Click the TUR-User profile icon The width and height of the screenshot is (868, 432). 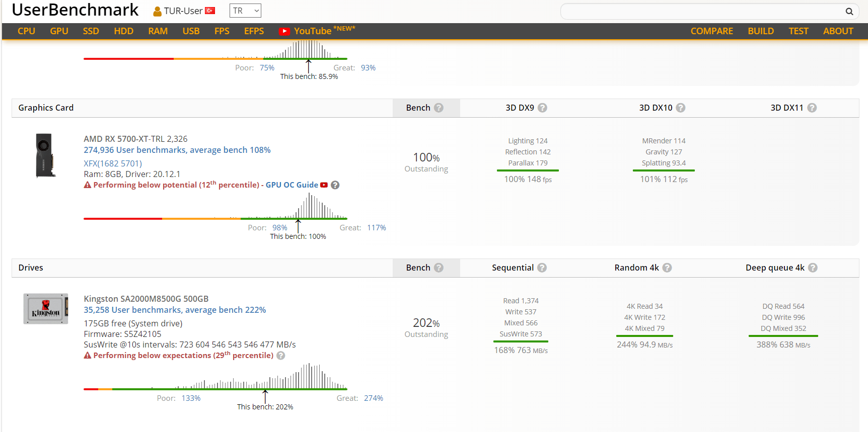[x=158, y=11]
